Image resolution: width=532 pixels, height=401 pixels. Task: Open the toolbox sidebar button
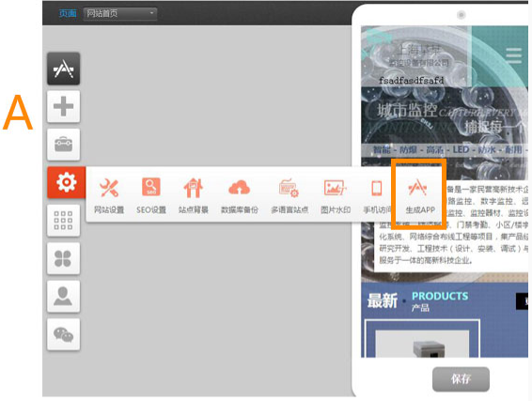pyautogui.click(x=64, y=145)
